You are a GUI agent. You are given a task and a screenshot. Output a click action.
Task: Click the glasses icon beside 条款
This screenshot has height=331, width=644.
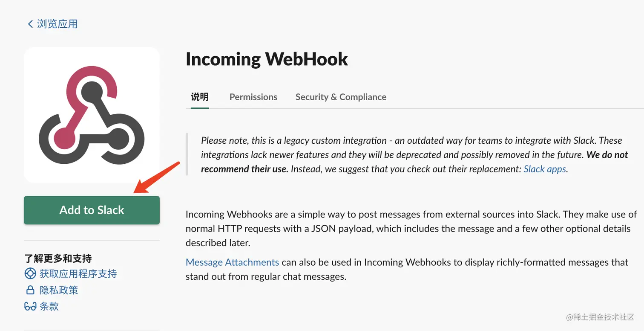coord(30,306)
